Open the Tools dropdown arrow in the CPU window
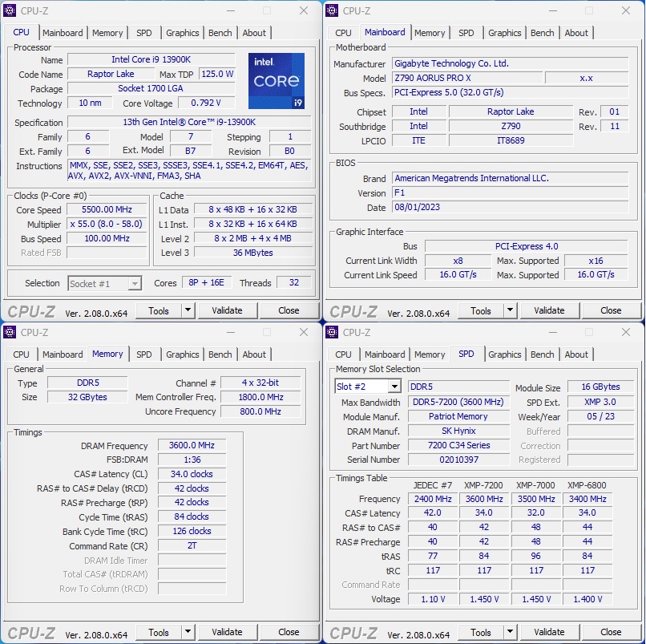 point(188,310)
